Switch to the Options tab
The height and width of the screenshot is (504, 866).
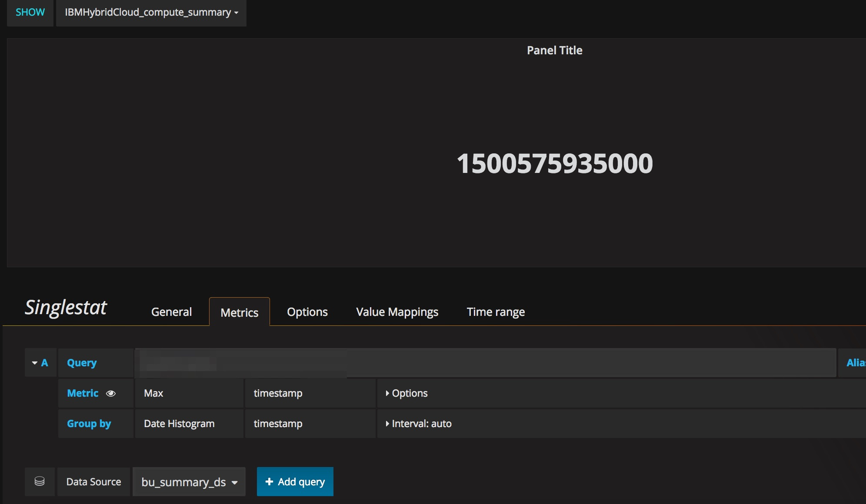[307, 312]
